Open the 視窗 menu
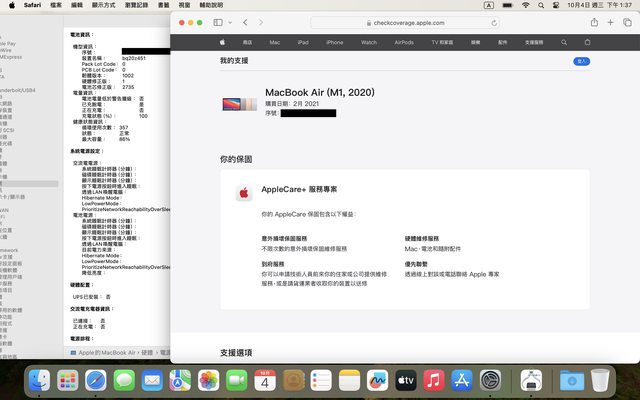The image size is (640, 400). pyautogui.click(x=184, y=5)
